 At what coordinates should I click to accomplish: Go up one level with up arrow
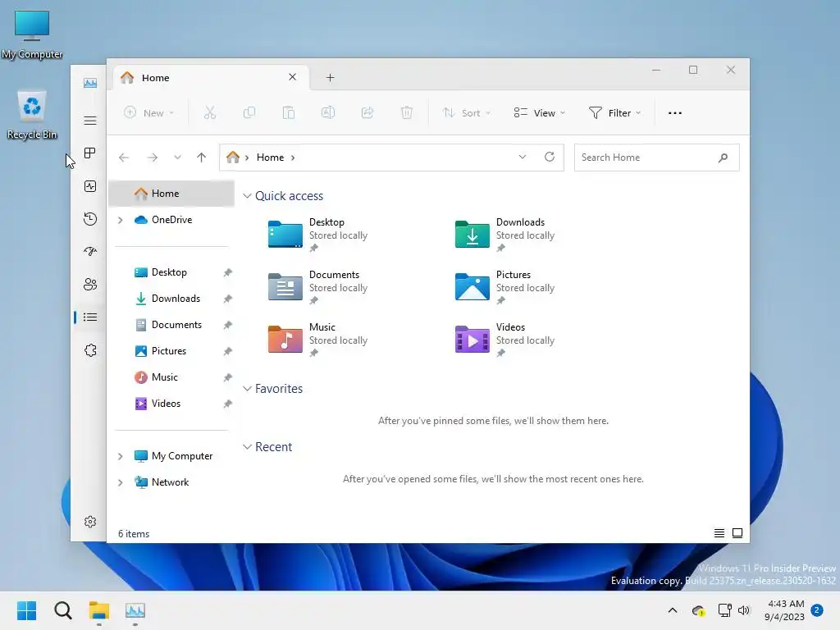point(202,157)
